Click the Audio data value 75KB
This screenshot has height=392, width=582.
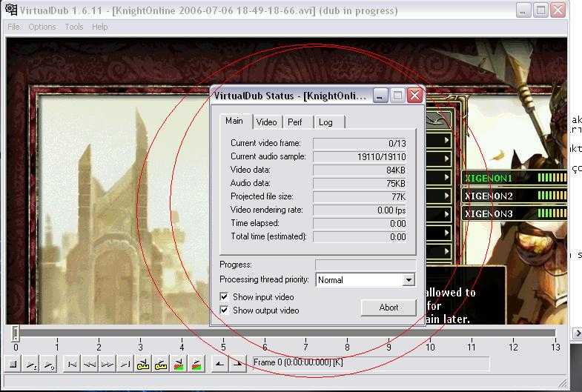360,183
